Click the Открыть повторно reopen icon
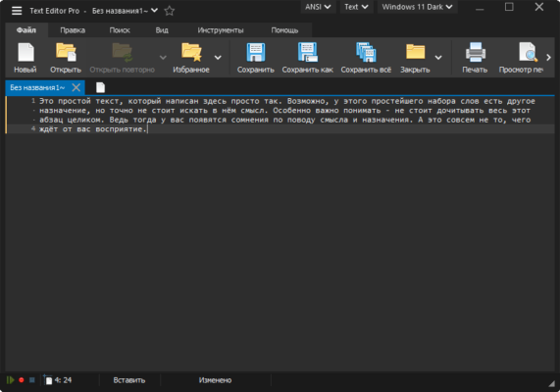The height and width of the screenshot is (392, 560). (123, 58)
